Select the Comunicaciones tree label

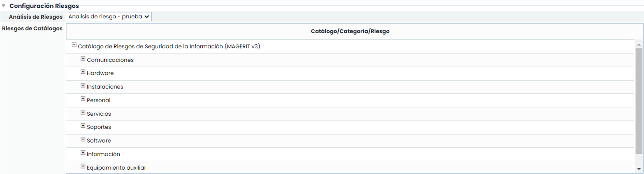pos(110,60)
